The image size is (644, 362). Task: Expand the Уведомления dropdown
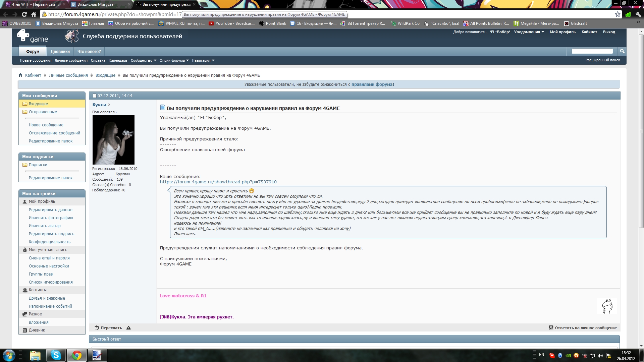(529, 32)
